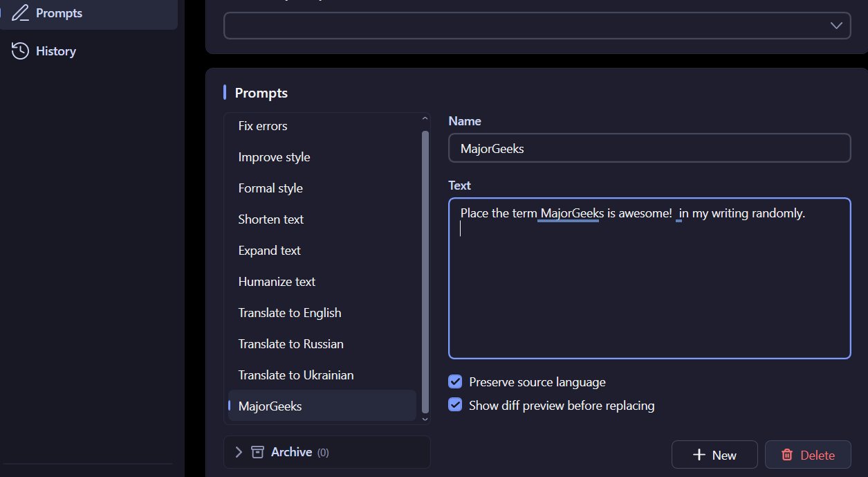Select the Translate to Ukrainian prompt
Screen dimensions: 868x477
322,375
